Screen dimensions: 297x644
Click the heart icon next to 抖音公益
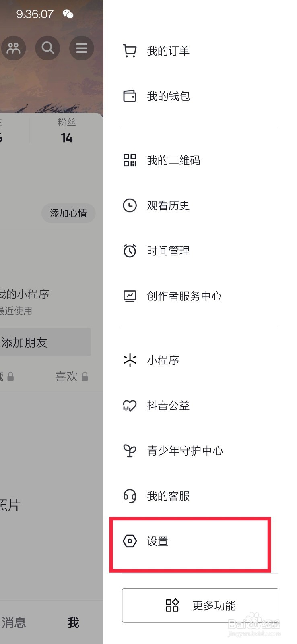click(130, 406)
